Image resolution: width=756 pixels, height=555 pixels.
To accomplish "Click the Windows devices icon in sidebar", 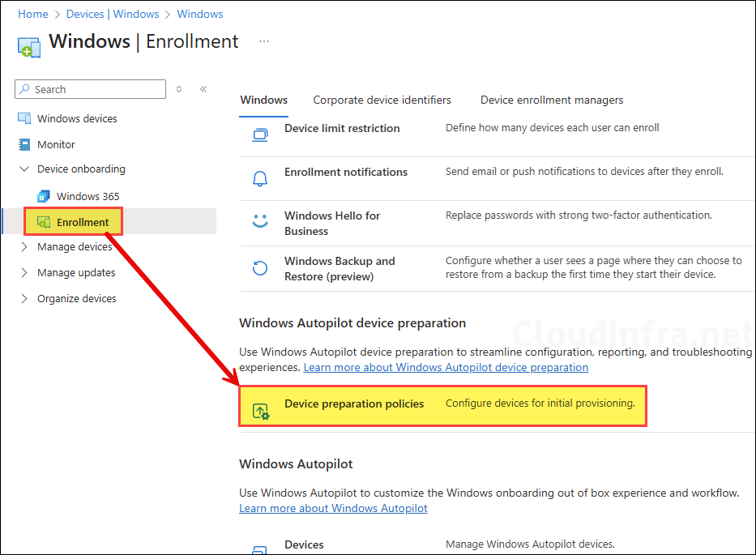I will [x=23, y=119].
